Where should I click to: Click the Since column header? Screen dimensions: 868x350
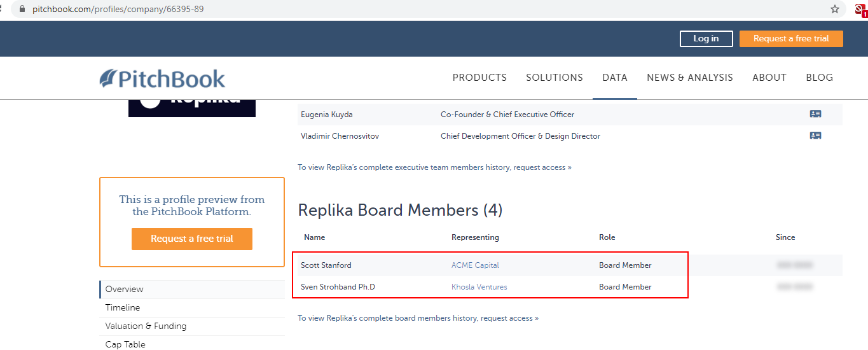click(785, 237)
